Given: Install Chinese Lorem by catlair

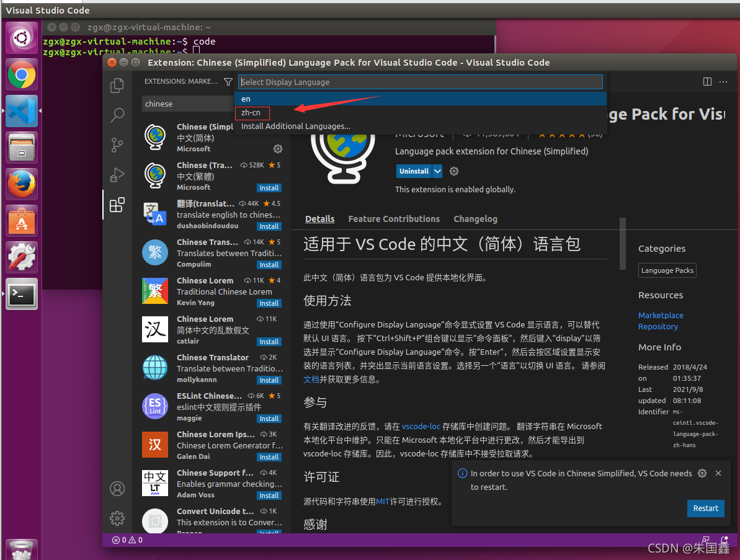Looking at the screenshot, I should pyautogui.click(x=269, y=342).
